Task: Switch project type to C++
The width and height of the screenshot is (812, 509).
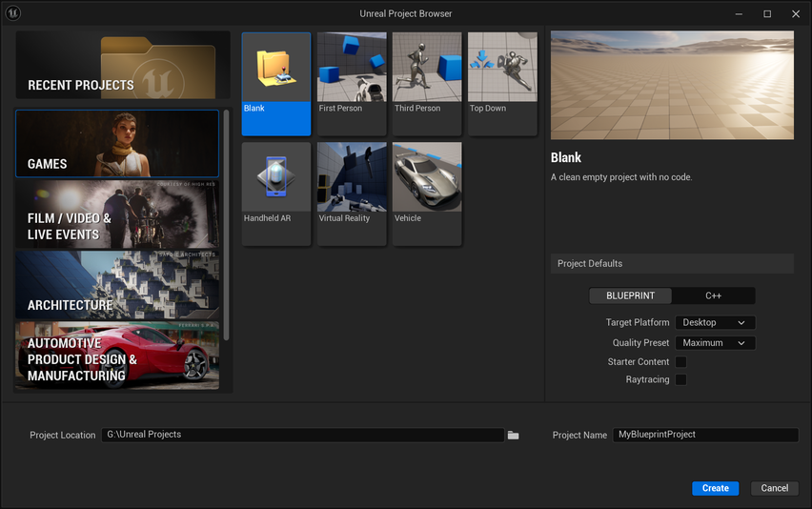Action: coord(713,295)
